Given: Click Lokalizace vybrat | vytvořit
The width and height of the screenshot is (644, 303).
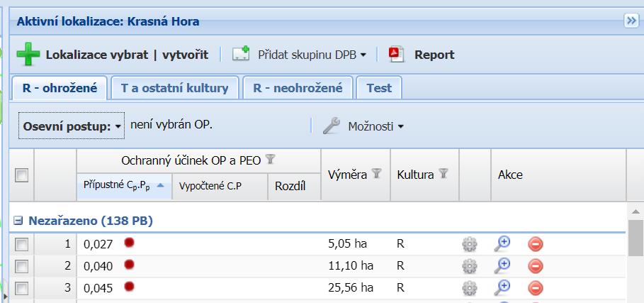Looking at the screenshot, I should 127,55.
